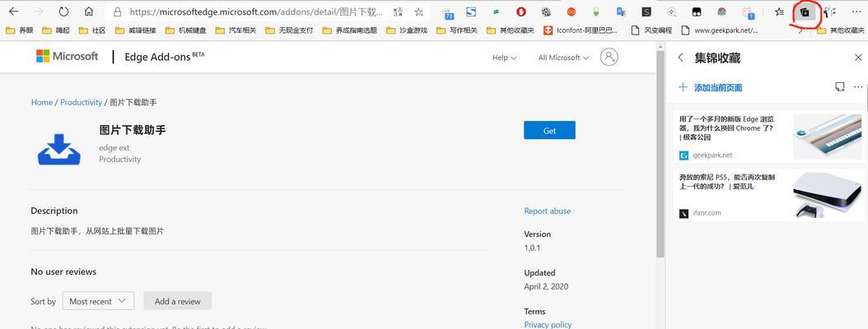
Task: Open the www.geekpark.net bookmark
Action: point(720,30)
